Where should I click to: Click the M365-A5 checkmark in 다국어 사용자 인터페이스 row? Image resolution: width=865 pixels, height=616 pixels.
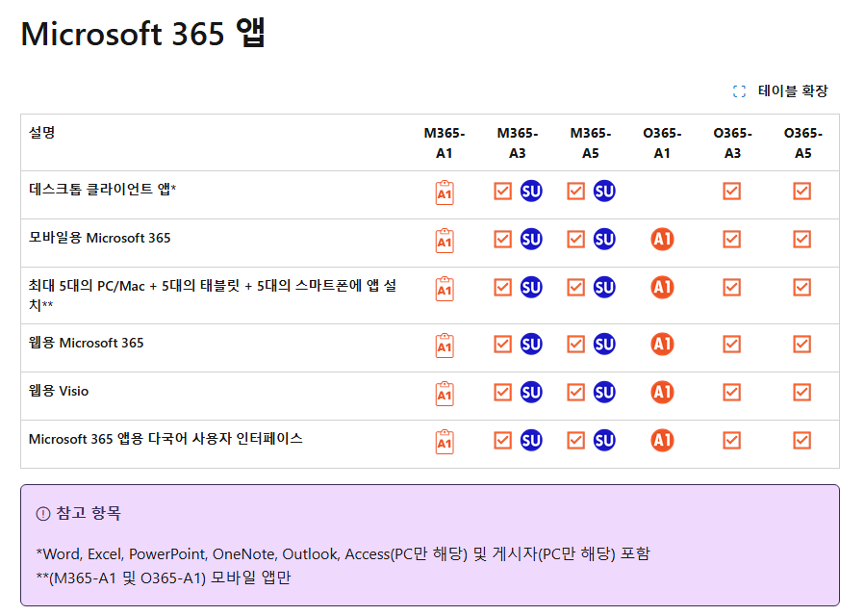pos(576,440)
